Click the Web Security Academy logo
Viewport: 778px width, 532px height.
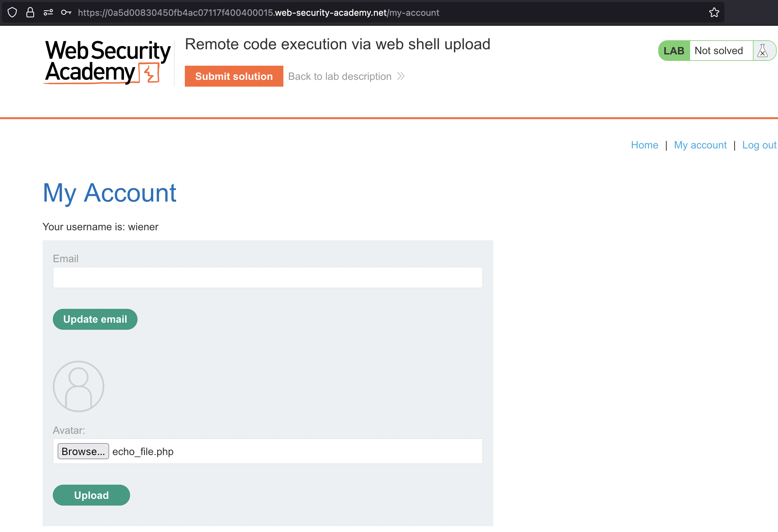(x=107, y=62)
